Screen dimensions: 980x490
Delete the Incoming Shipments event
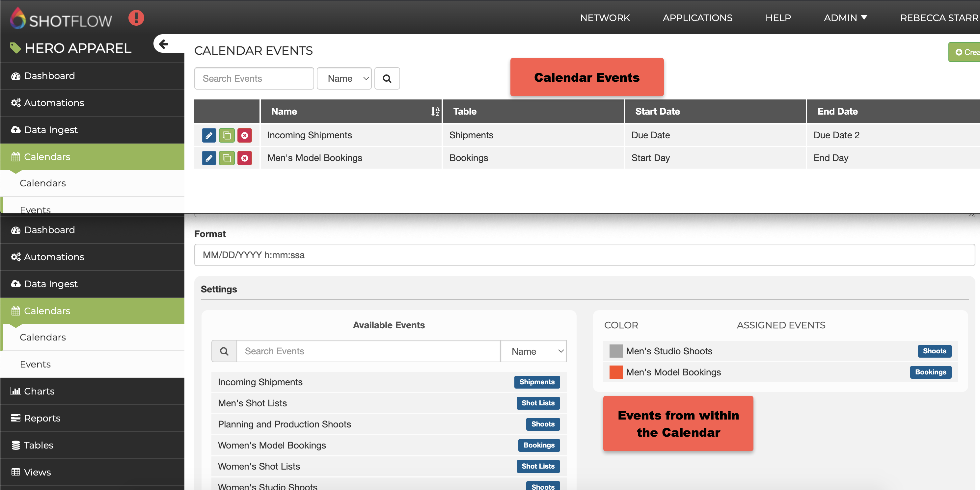coord(245,135)
